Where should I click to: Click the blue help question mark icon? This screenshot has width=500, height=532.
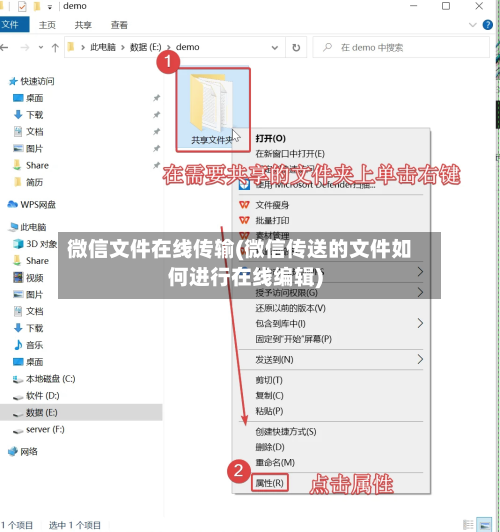pos(487,25)
